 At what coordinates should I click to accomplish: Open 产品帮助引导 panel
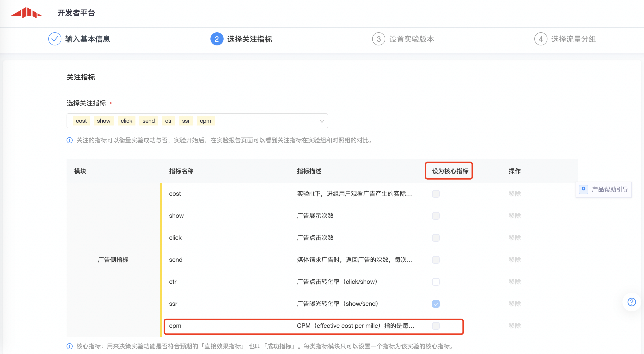604,189
